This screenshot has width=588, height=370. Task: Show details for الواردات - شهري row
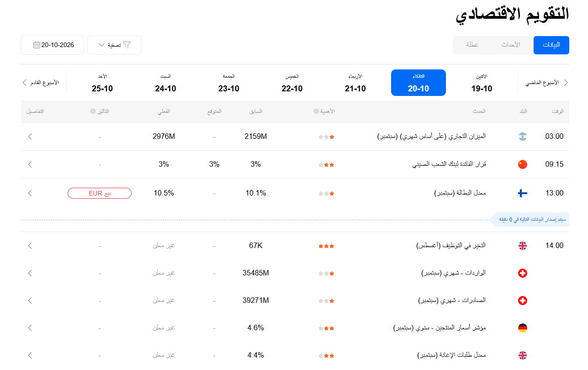coord(30,273)
